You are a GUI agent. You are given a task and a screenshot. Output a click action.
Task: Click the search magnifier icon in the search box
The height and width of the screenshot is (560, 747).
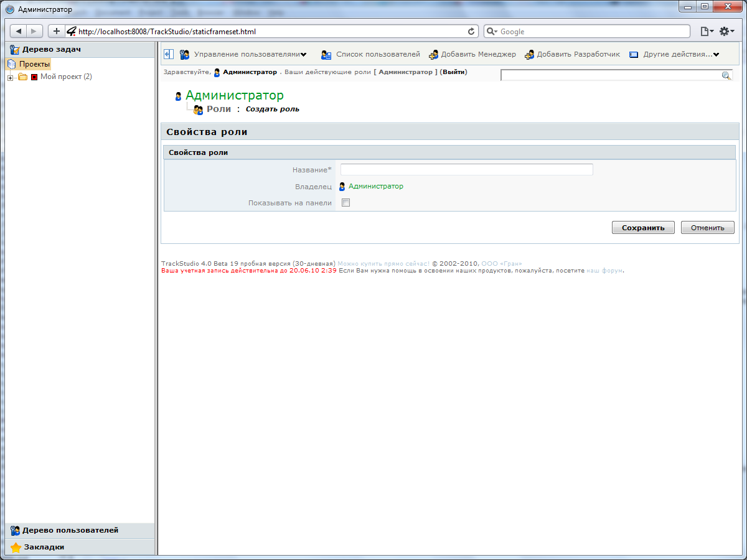click(x=726, y=75)
